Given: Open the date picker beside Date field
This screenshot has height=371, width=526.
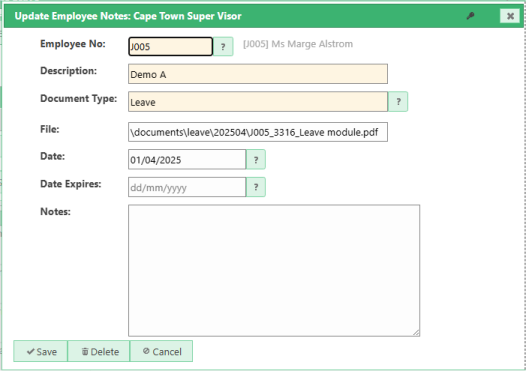Looking at the screenshot, I should [x=256, y=160].
